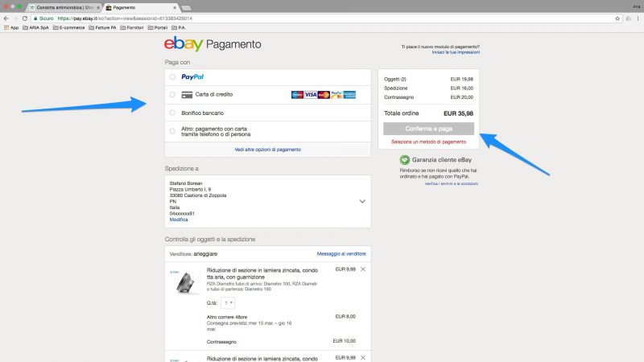Open Vedi altre opzioni di pagamento link

click(x=267, y=150)
